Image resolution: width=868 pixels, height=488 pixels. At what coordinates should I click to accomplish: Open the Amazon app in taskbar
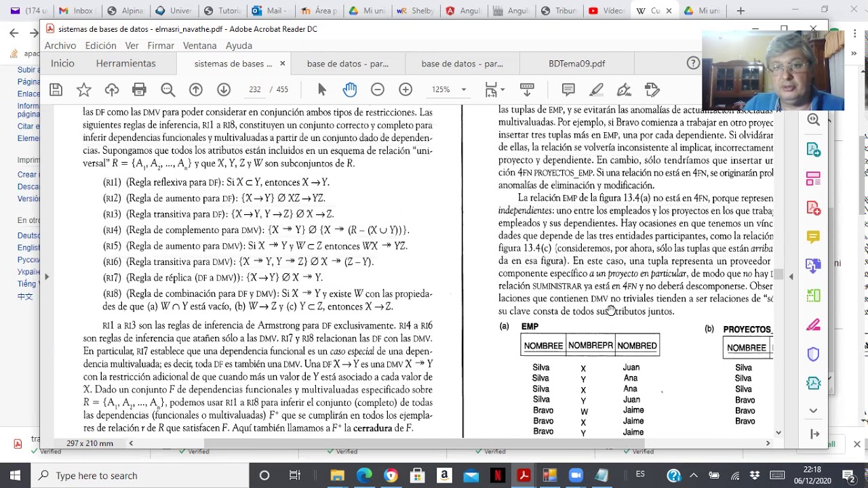443,476
